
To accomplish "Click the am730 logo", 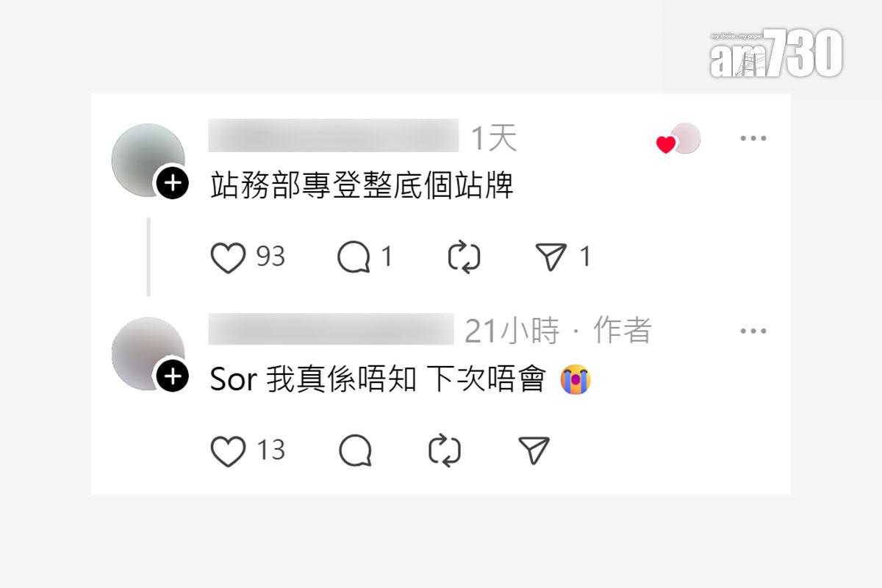I will coord(775,53).
